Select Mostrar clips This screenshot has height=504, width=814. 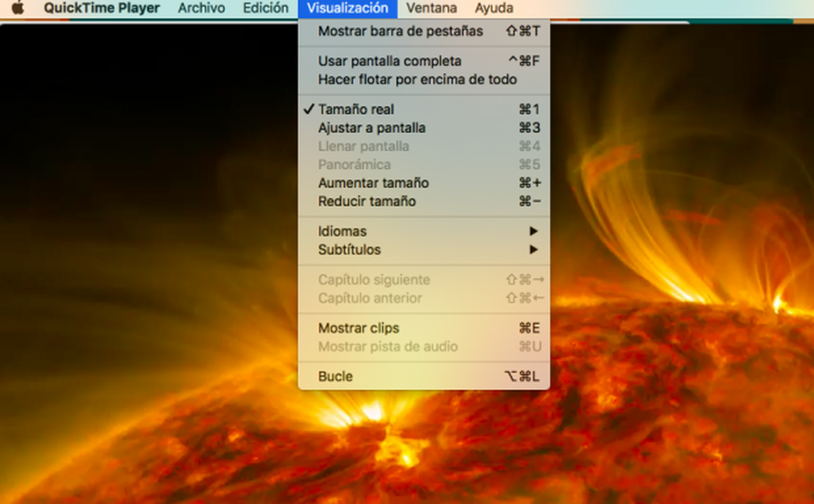[x=424, y=328]
